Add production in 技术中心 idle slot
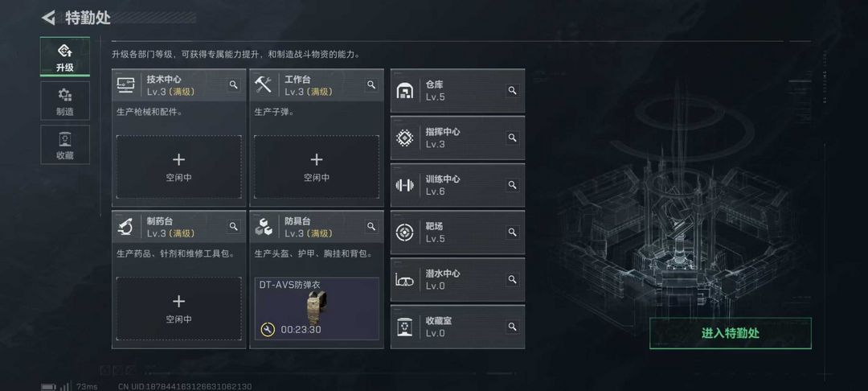This screenshot has height=391, width=868. [178, 167]
